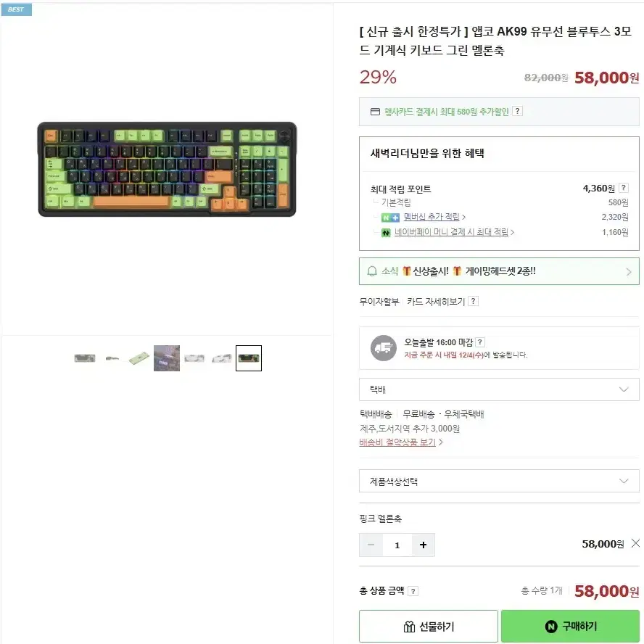Open the 제품색상선택 dropdown
Viewport: 644px width, 644px height.
(x=499, y=481)
